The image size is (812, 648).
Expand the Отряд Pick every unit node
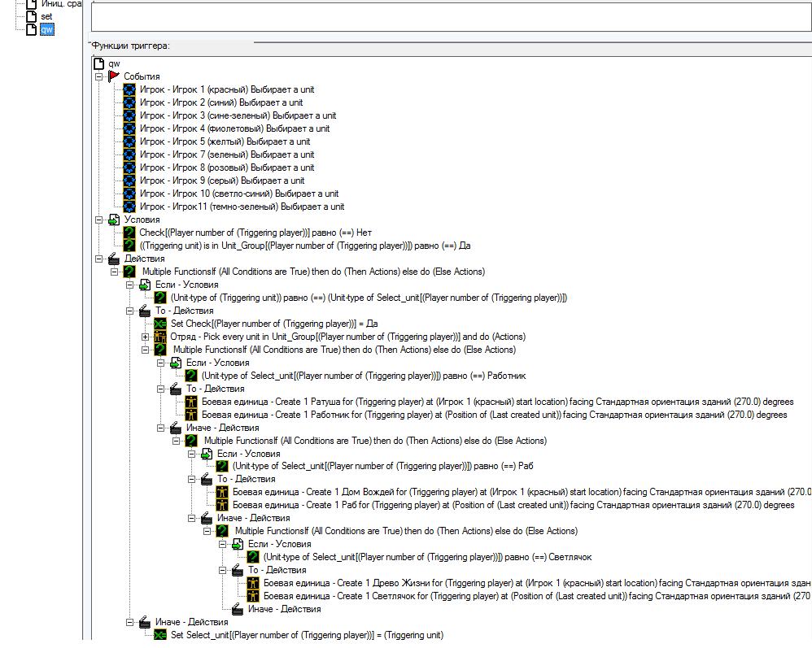point(145,337)
